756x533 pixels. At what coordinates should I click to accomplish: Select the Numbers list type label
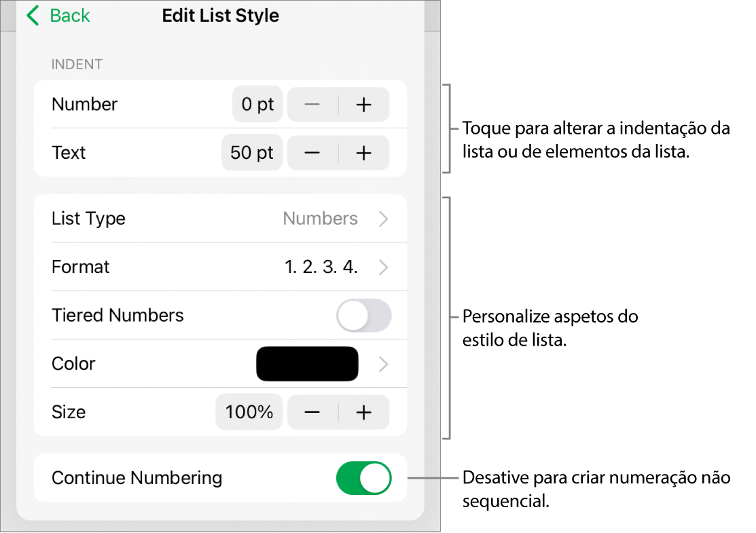pyautogui.click(x=321, y=219)
